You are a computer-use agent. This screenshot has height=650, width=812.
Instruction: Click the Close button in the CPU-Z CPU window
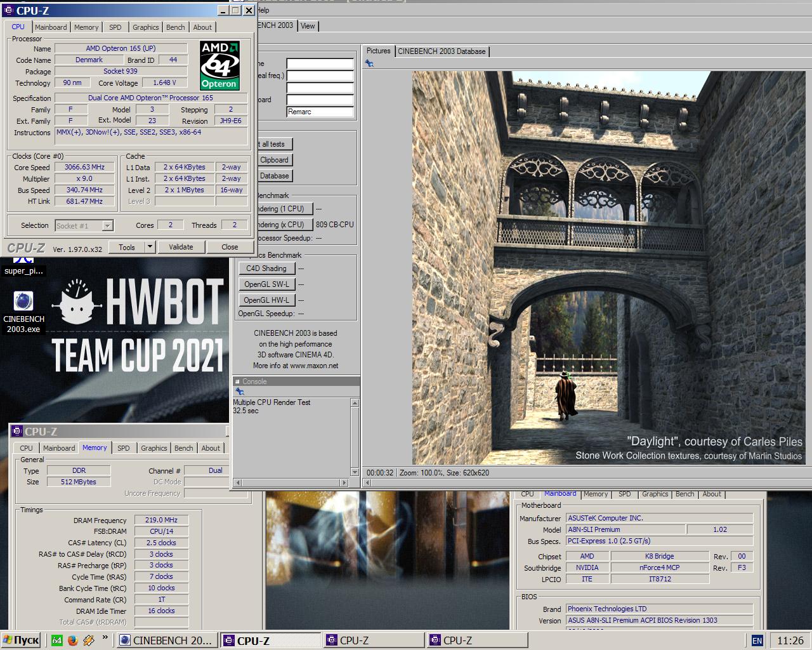pyautogui.click(x=230, y=247)
